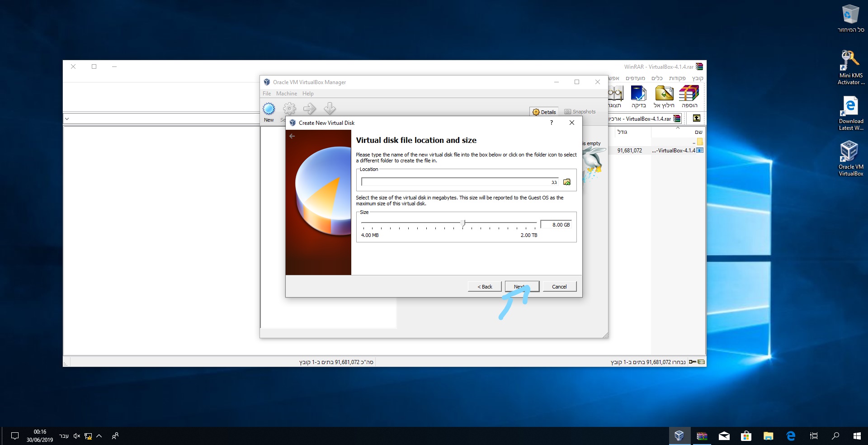Screen dimensions: 868x445
Task: Click WinRAR Extract To (חילוץ אל) icon
Action: click(664, 97)
